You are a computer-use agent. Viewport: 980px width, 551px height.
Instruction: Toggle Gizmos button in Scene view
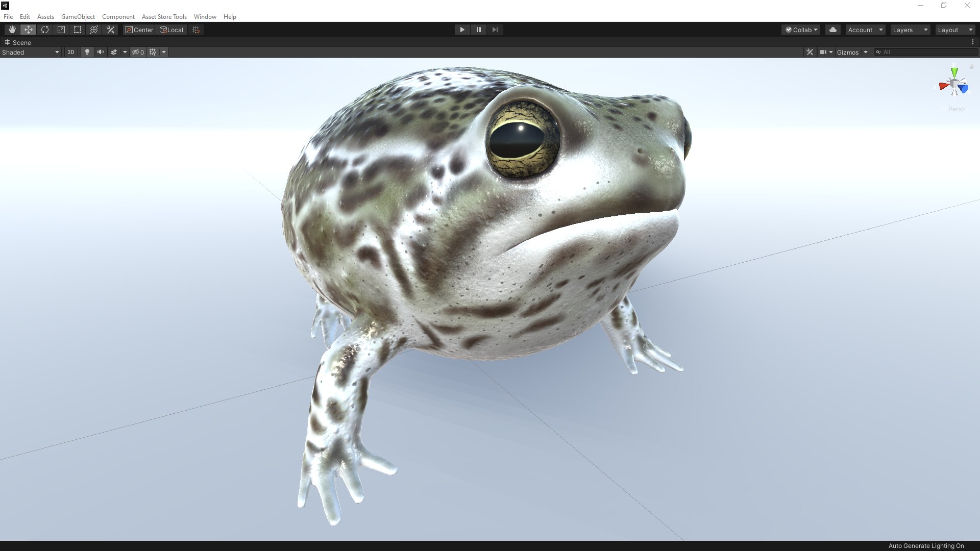coord(848,52)
